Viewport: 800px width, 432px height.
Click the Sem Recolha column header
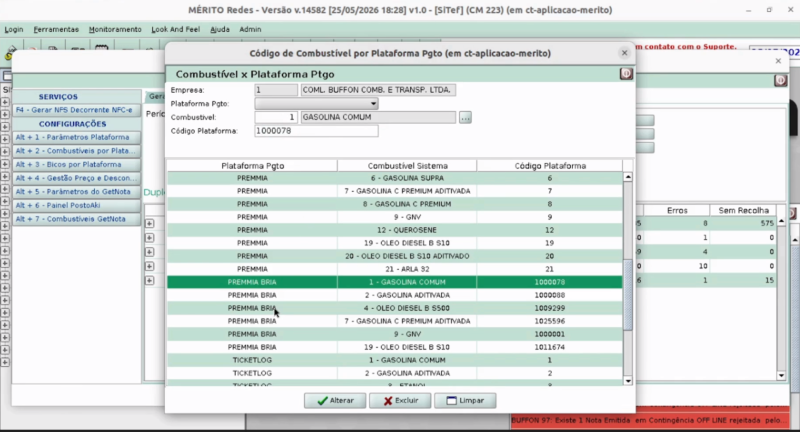743,210
